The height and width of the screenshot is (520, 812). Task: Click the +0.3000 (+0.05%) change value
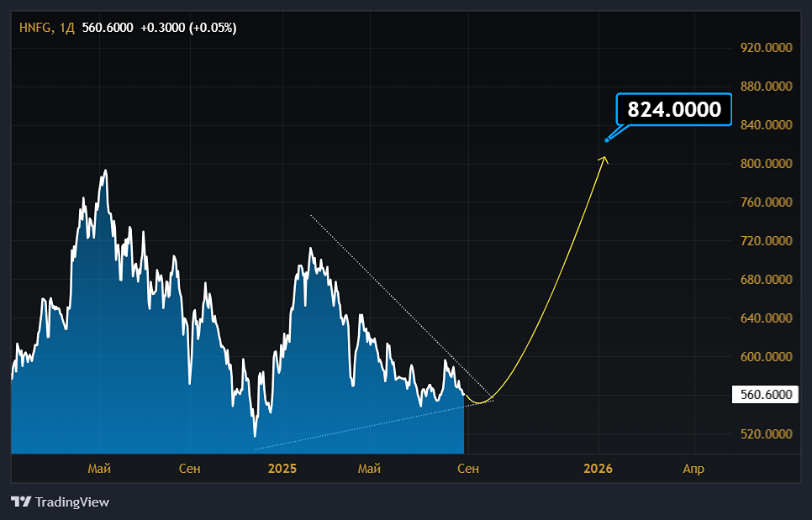pos(188,28)
